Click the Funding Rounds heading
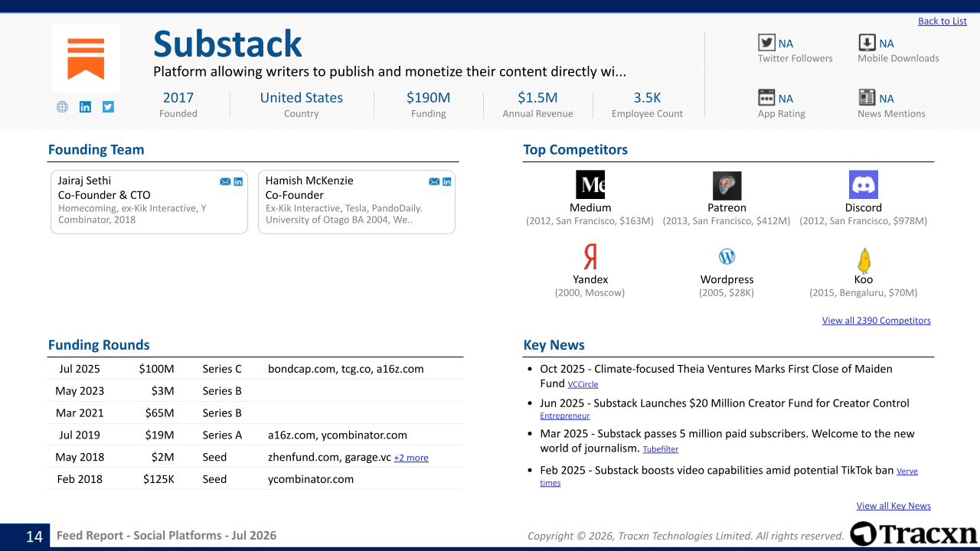This screenshot has height=551, width=980. pos(99,345)
